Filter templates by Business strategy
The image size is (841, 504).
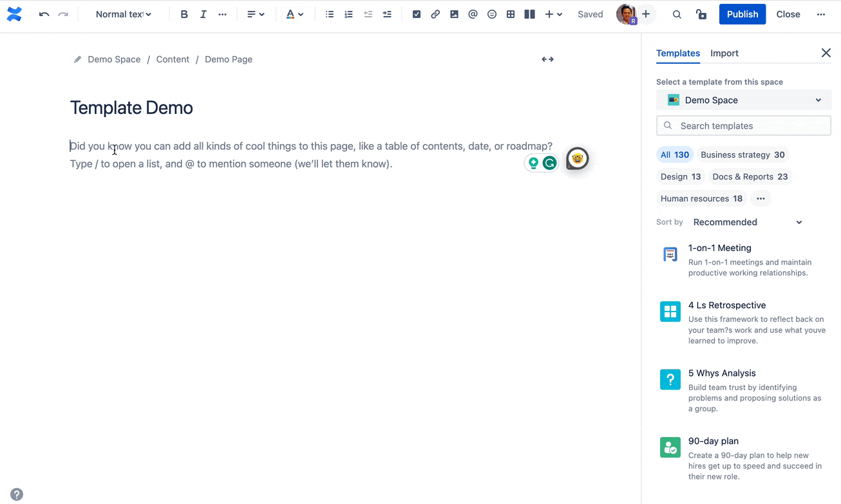coord(742,154)
